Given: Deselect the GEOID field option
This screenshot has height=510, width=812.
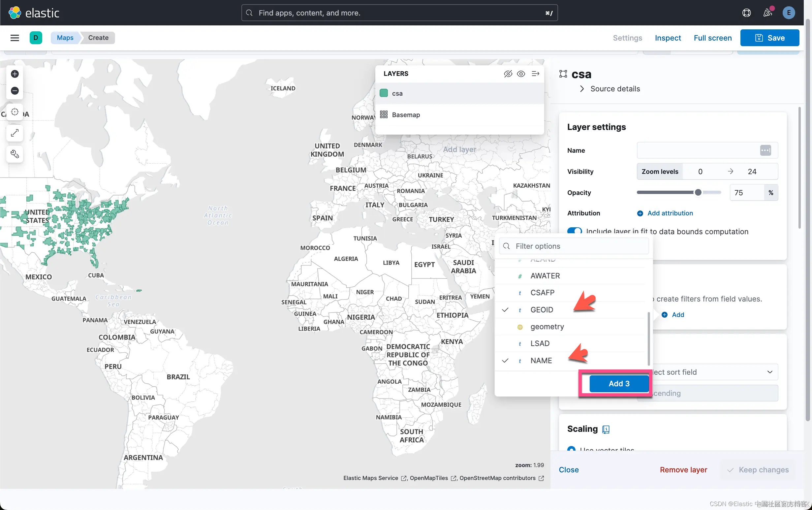Looking at the screenshot, I should click(x=542, y=310).
